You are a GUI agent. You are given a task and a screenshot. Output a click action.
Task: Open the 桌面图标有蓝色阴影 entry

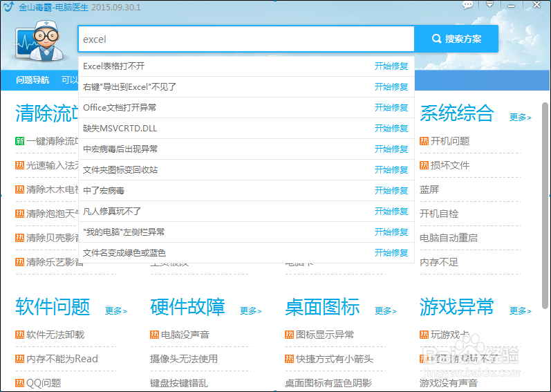click(328, 383)
